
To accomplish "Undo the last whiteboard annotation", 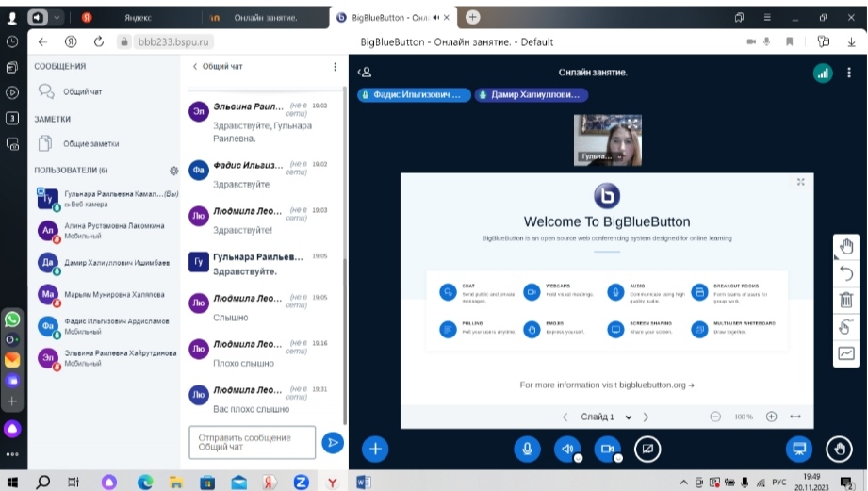I will (x=845, y=273).
